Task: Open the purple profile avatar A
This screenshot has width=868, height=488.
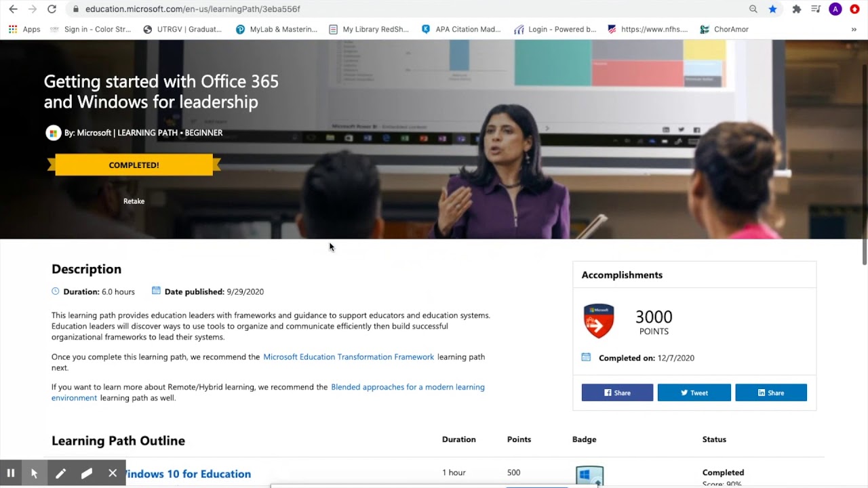Action: [x=835, y=9]
